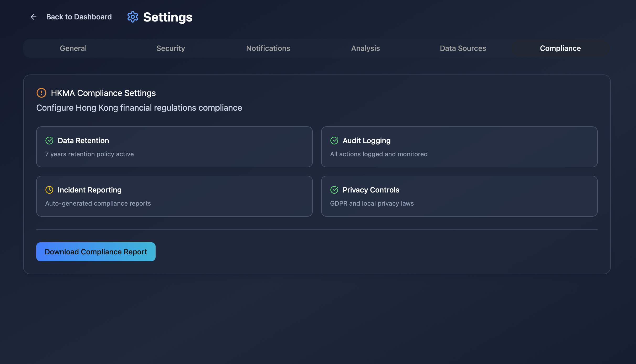Image resolution: width=636 pixels, height=364 pixels.
Task: Open the General tab
Action: (73, 48)
